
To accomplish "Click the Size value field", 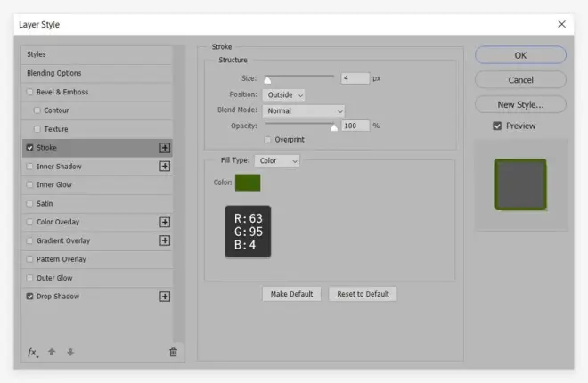I will (355, 78).
